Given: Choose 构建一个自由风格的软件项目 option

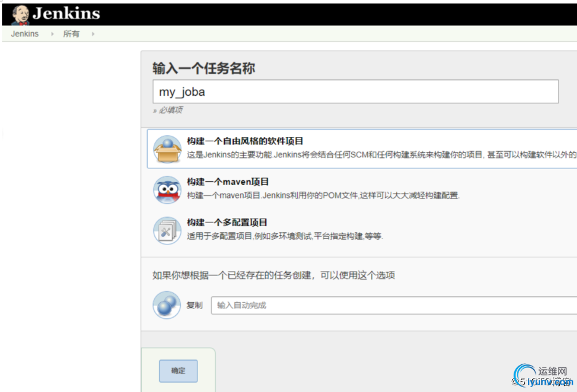Looking at the screenshot, I should pyautogui.click(x=245, y=141).
